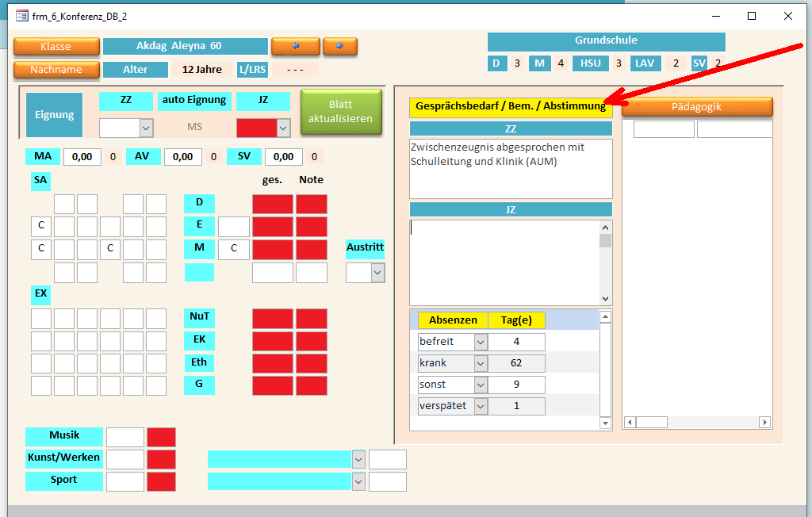
Task: Expand the Austritt dropdown
Action: coord(377,273)
